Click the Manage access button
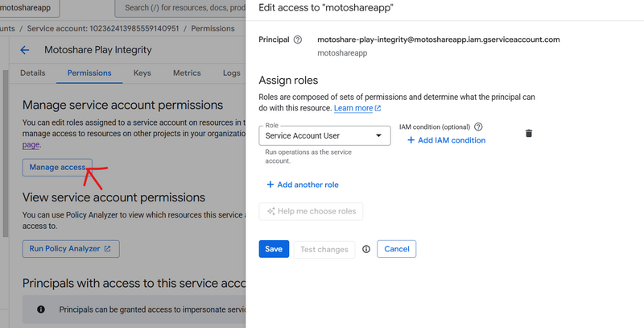This screenshot has height=328, width=644. pyautogui.click(x=57, y=167)
